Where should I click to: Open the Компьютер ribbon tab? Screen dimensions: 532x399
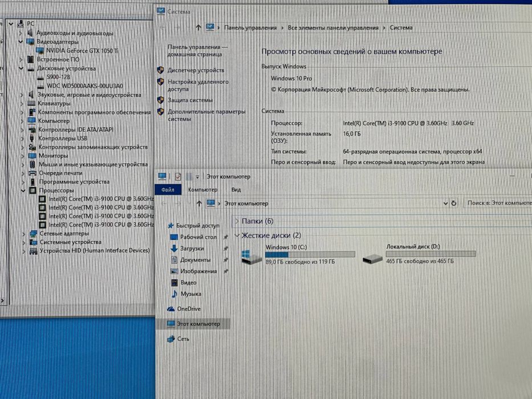tap(202, 190)
